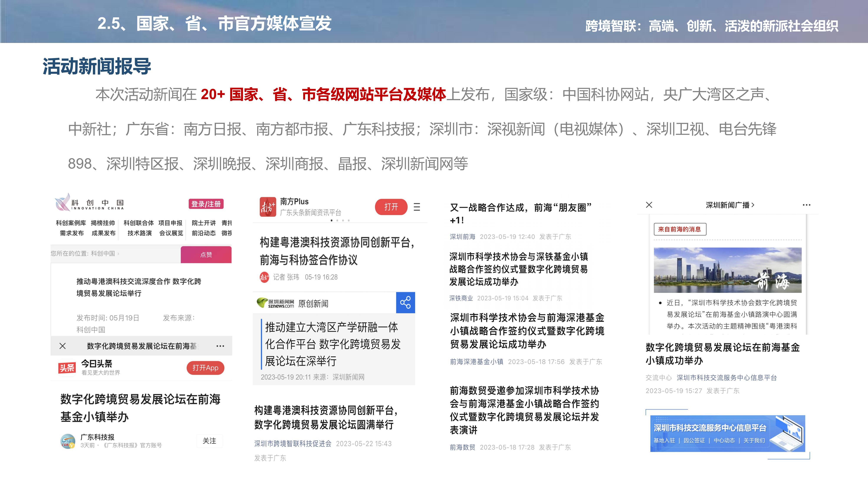The width and height of the screenshot is (868, 488).
Task: Click the 来自前海的消息 red tag
Action: point(680,229)
